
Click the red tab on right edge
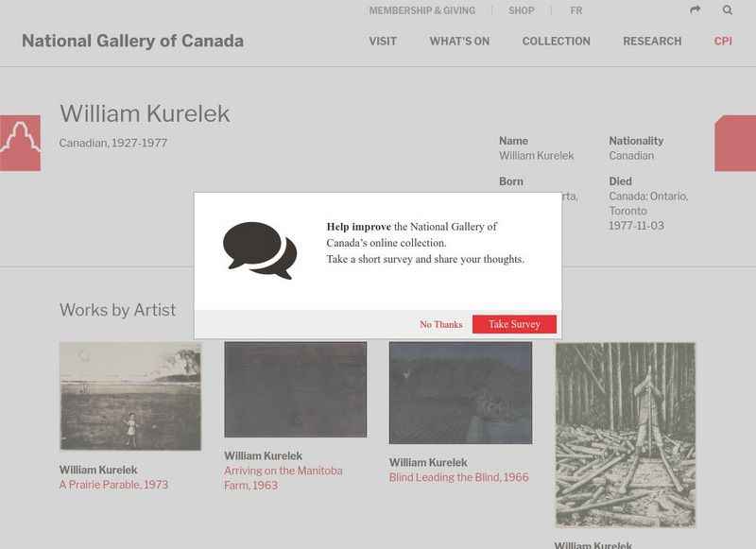pos(735,144)
